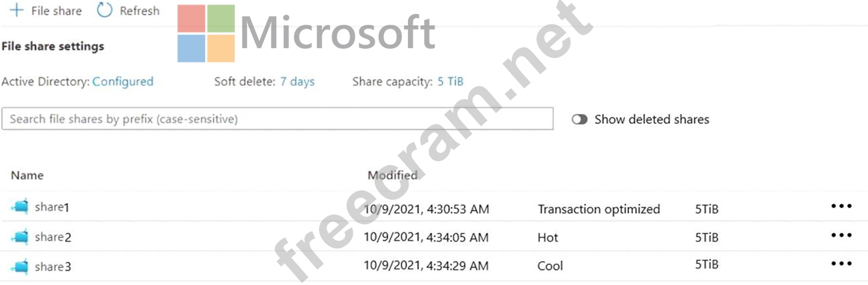Open the 7 days soft delete setting
This screenshot has height=285, width=868.
coord(297,82)
